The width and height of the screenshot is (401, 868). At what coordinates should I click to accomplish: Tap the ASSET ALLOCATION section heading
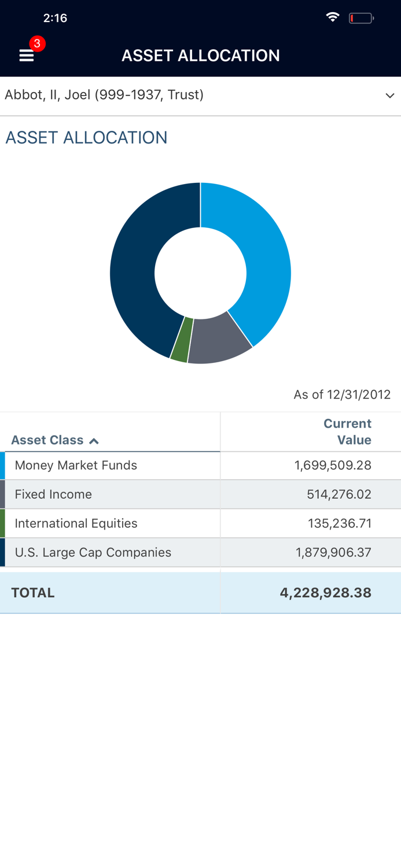86,138
